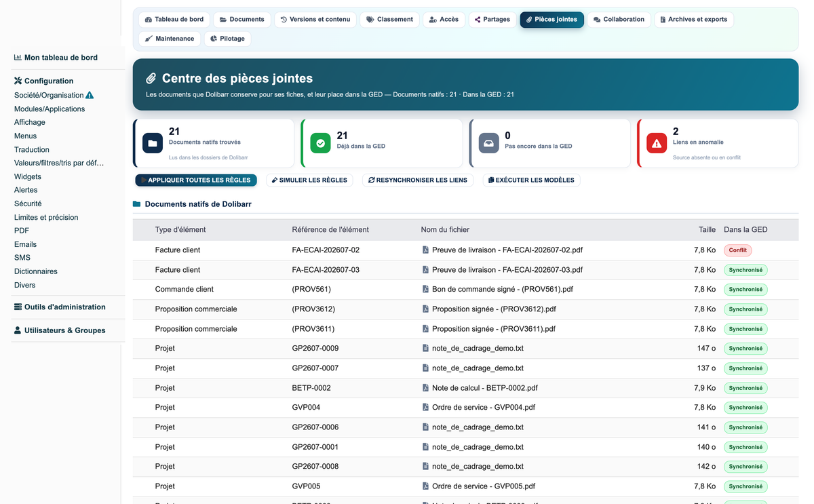Click the server icon beside Outils d'administration
This screenshot has height=504, width=814.
click(18, 307)
